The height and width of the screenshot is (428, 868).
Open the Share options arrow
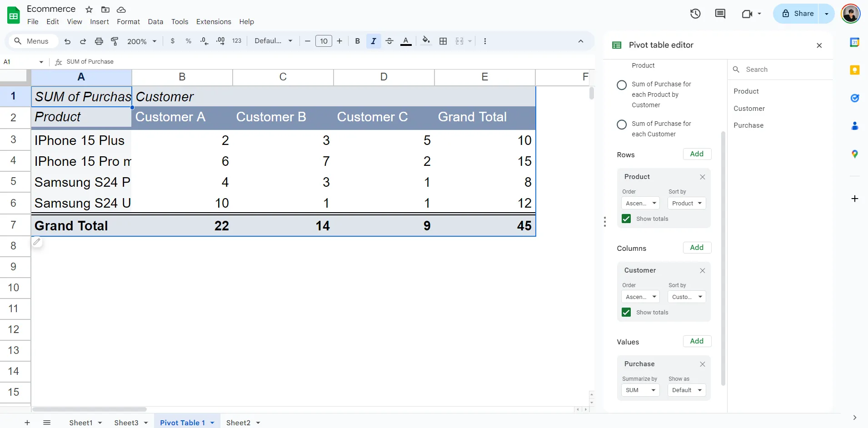coord(827,14)
